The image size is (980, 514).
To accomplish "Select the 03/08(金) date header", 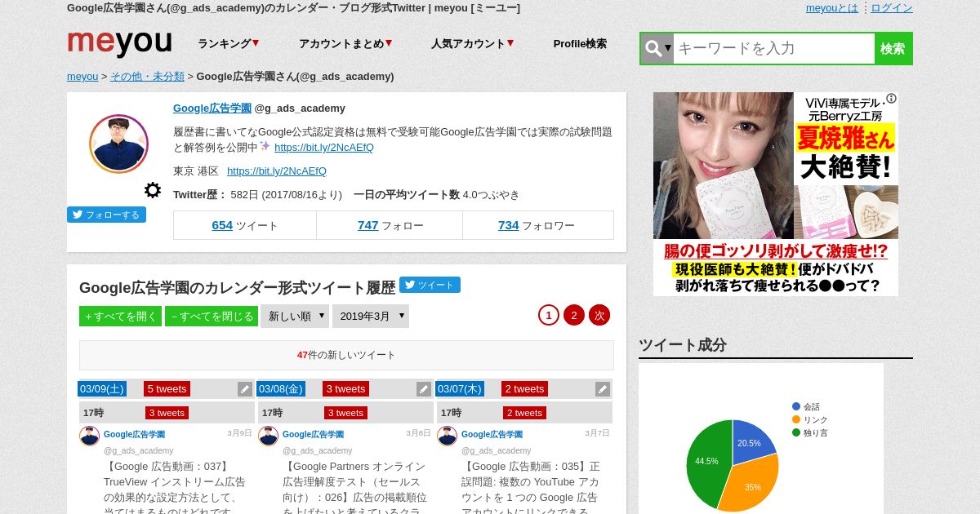I will point(281,388).
